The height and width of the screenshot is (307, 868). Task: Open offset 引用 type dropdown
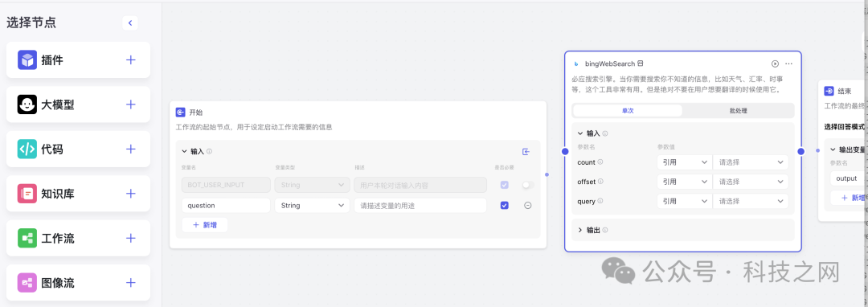click(684, 182)
